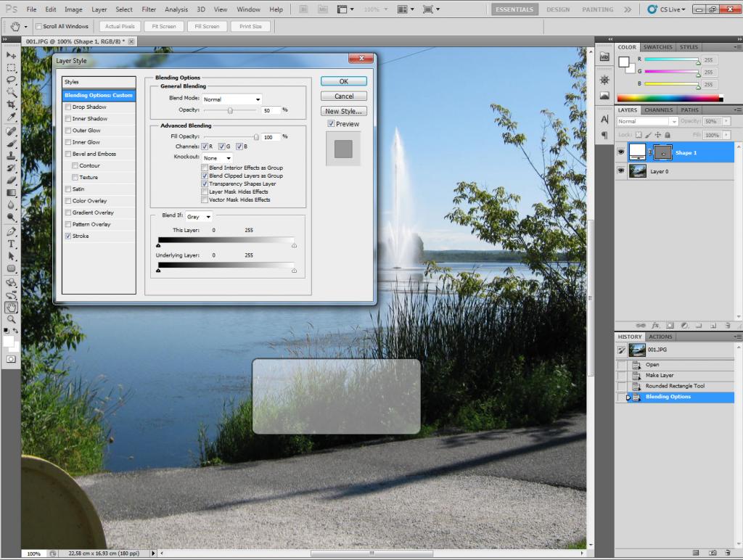
Task: Switch to the Swatches tab
Action: 657,47
